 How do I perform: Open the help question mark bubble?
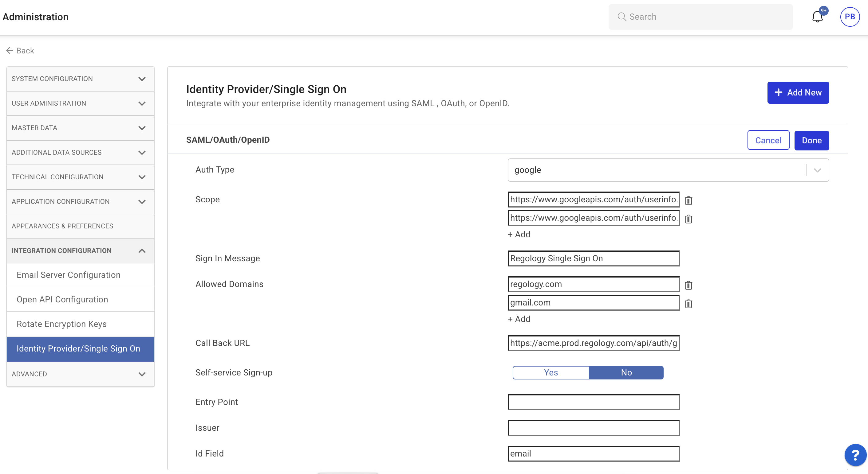(x=855, y=455)
